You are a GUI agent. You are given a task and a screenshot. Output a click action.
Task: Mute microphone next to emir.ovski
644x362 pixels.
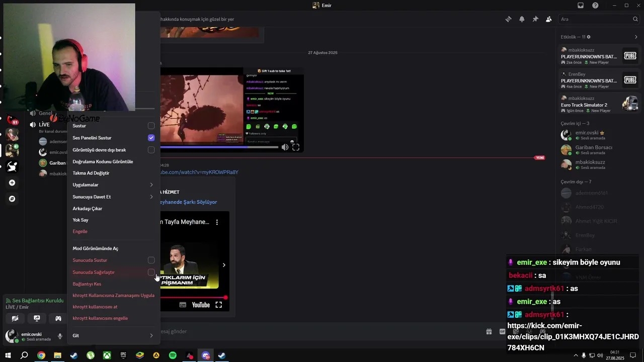pos(60,336)
